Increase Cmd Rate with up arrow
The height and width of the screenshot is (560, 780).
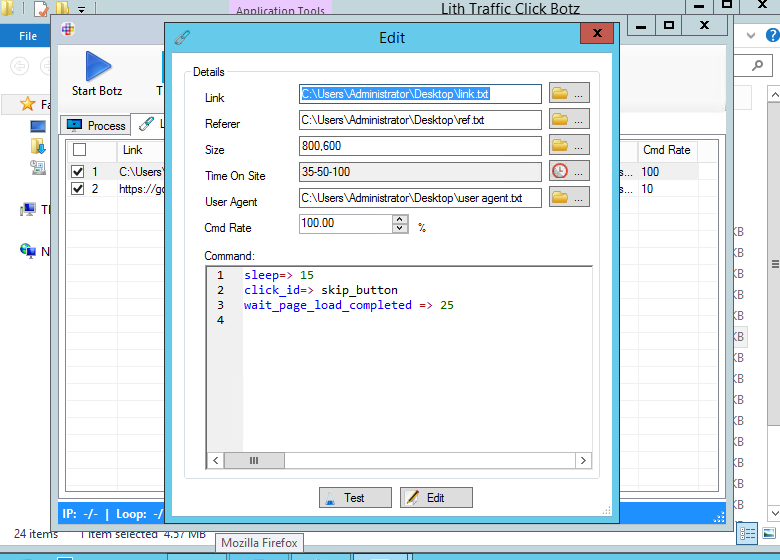click(x=400, y=219)
